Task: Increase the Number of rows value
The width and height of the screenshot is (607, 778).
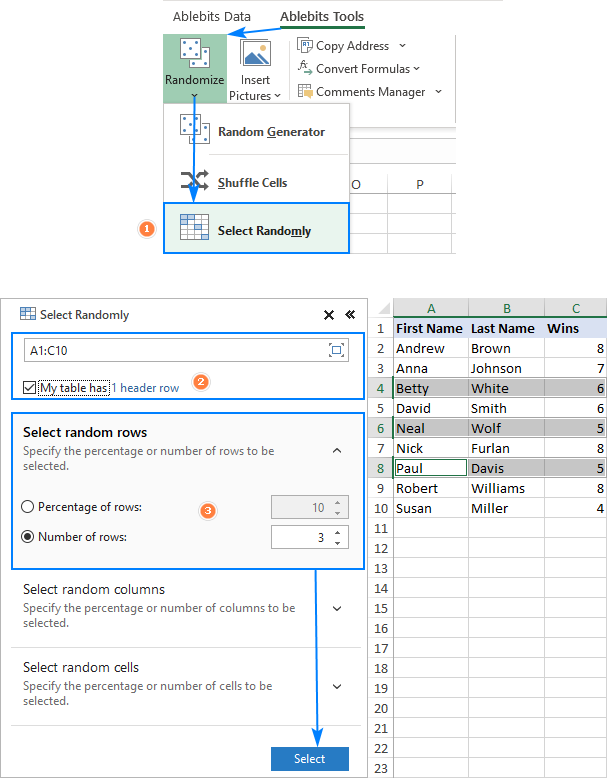Action: (x=337, y=533)
